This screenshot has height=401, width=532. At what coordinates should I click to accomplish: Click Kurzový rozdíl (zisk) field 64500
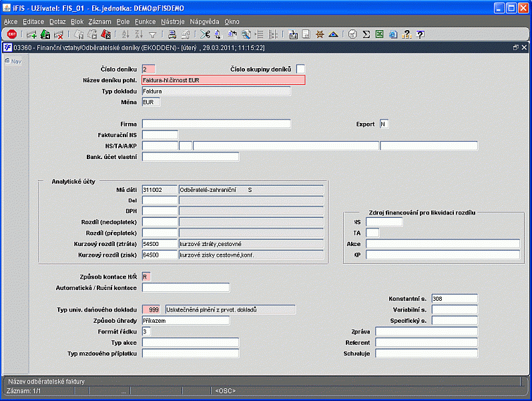tap(160, 255)
